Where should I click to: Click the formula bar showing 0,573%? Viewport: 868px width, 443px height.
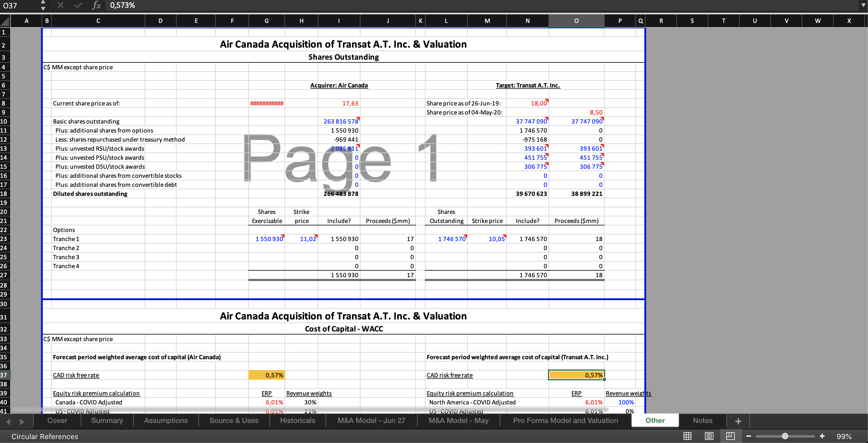click(482, 5)
